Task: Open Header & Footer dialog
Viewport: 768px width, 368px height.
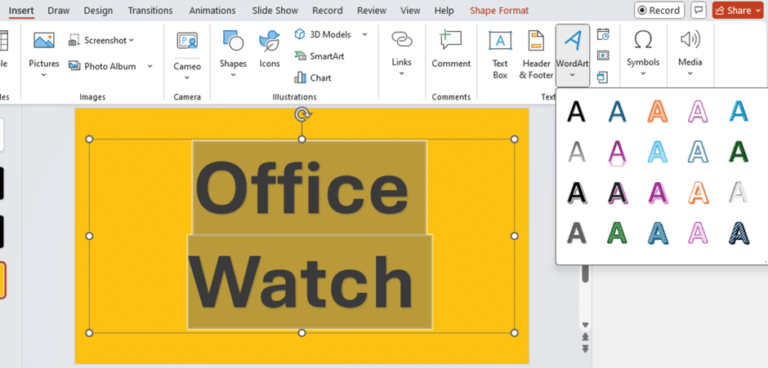Action: coord(536,54)
